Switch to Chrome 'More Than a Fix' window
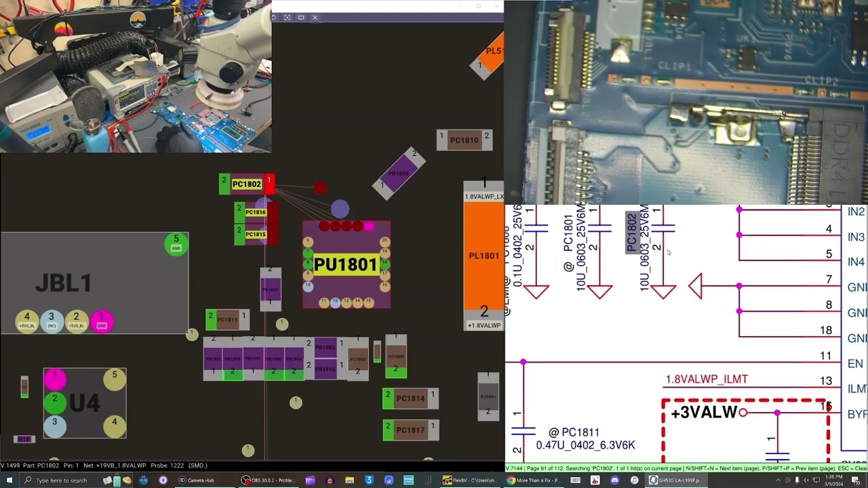Viewport: 868px width, 488px height. pos(534,481)
